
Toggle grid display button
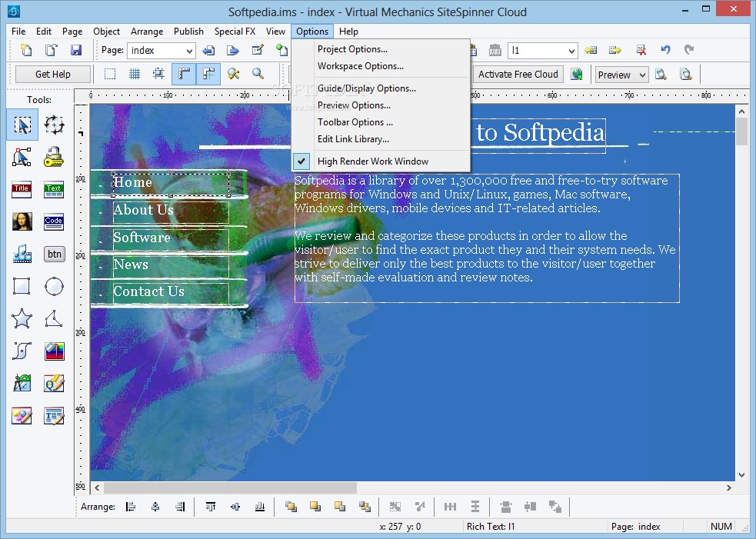[135, 74]
